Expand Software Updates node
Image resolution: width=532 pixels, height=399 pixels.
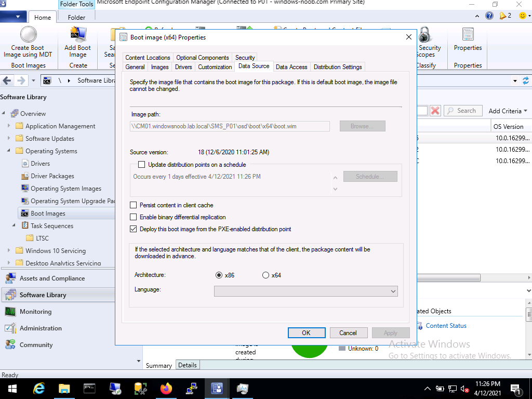(x=9, y=138)
